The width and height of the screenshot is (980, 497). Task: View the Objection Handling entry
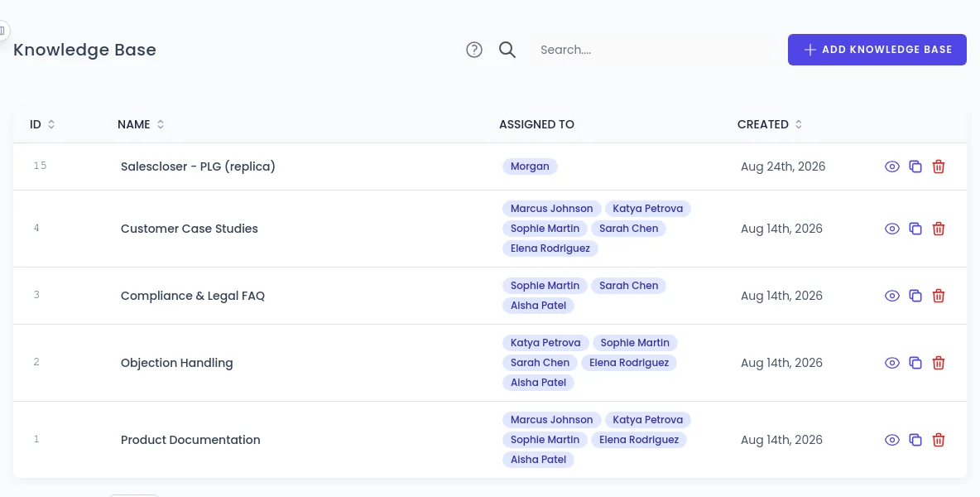pyautogui.click(x=892, y=363)
